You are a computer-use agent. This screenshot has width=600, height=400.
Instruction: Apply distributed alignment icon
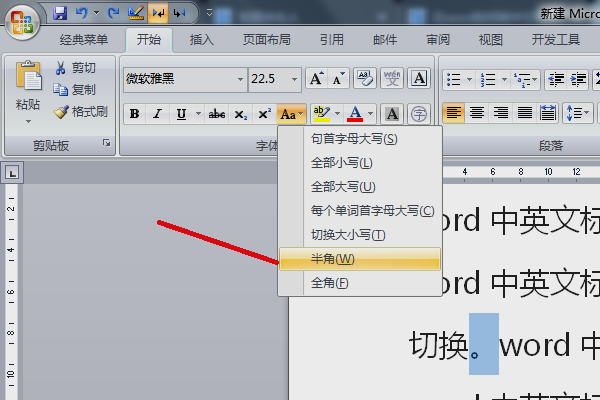click(548, 113)
